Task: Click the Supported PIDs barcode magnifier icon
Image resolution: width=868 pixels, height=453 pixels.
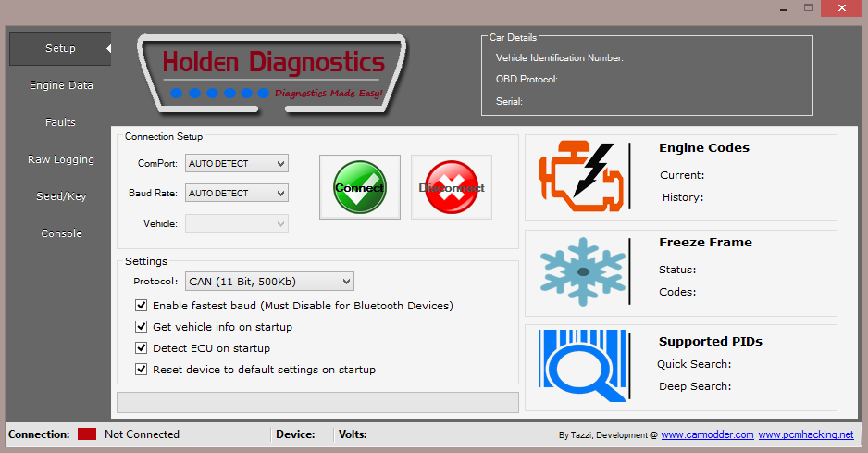Action: pyautogui.click(x=582, y=365)
